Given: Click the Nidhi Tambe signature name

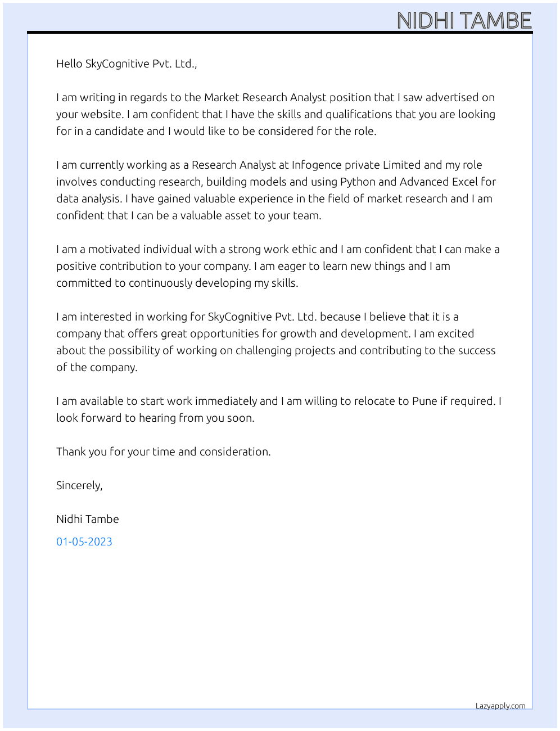Looking at the screenshot, I should pos(88,519).
